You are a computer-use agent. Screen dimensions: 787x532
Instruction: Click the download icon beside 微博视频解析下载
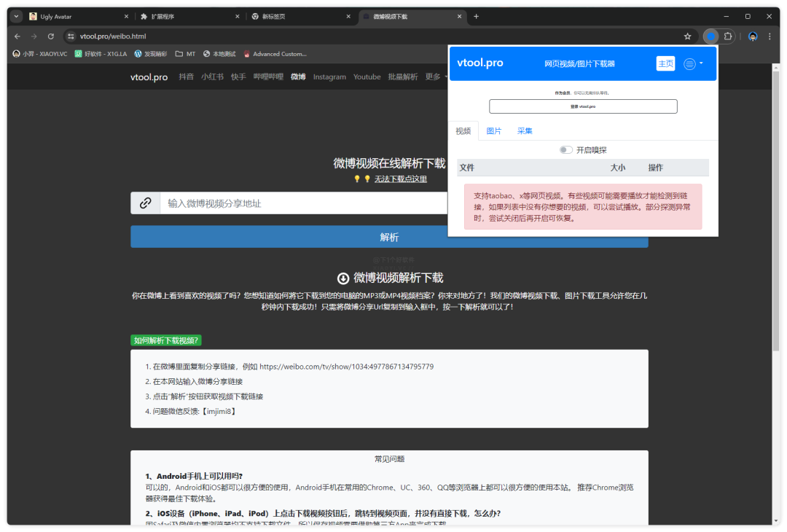342,278
